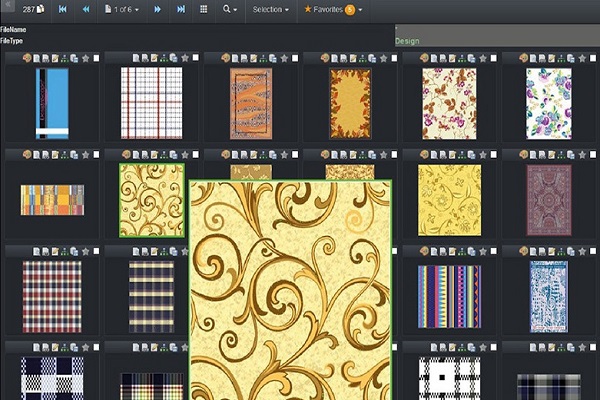Go to the previous page
The width and height of the screenshot is (600, 400).
coord(86,9)
